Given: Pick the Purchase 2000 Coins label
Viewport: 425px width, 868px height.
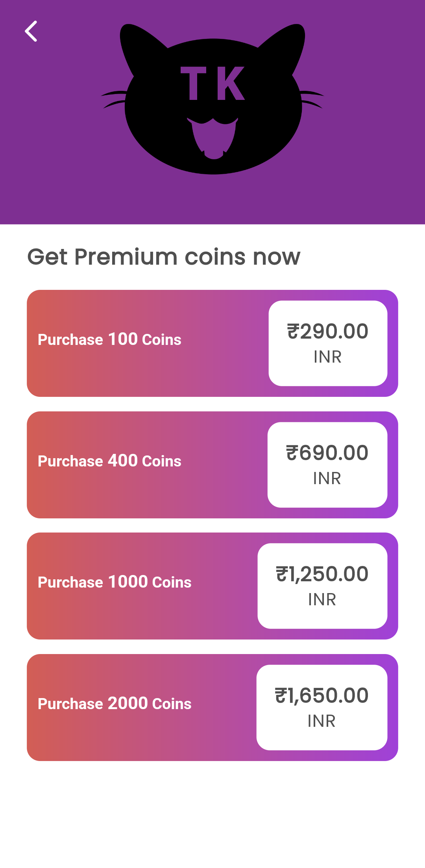Looking at the screenshot, I should (x=115, y=704).
